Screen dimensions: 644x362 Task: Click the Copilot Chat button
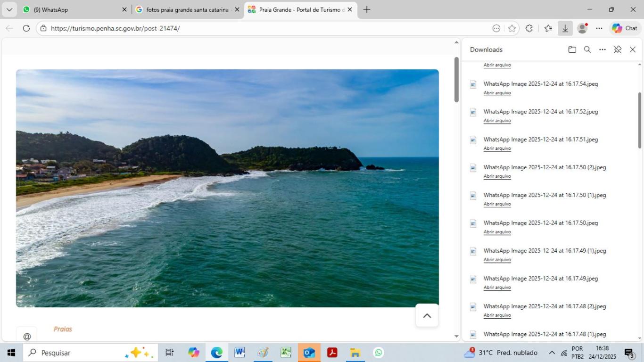pyautogui.click(x=625, y=28)
